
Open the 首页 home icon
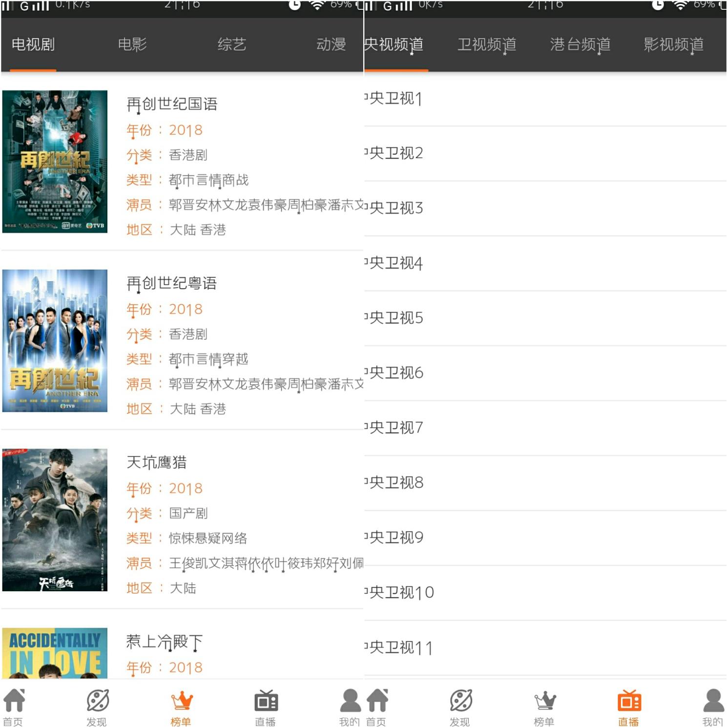(15, 705)
